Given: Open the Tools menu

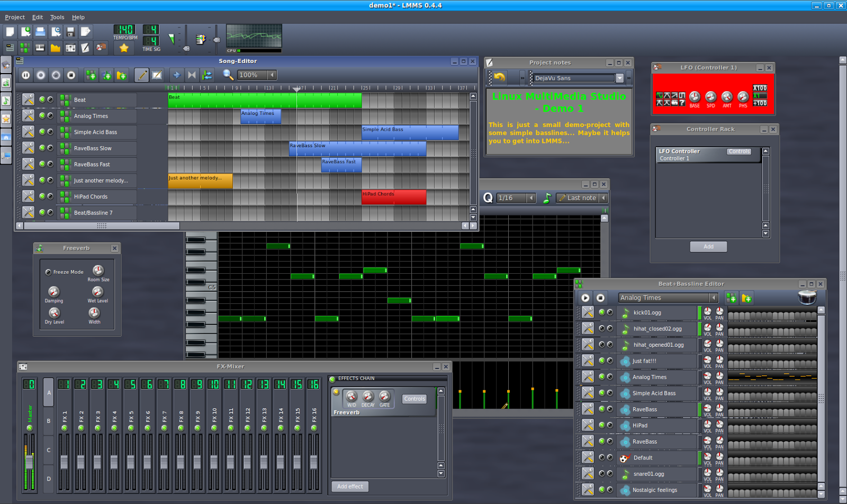Looking at the screenshot, I should (57, 17).
